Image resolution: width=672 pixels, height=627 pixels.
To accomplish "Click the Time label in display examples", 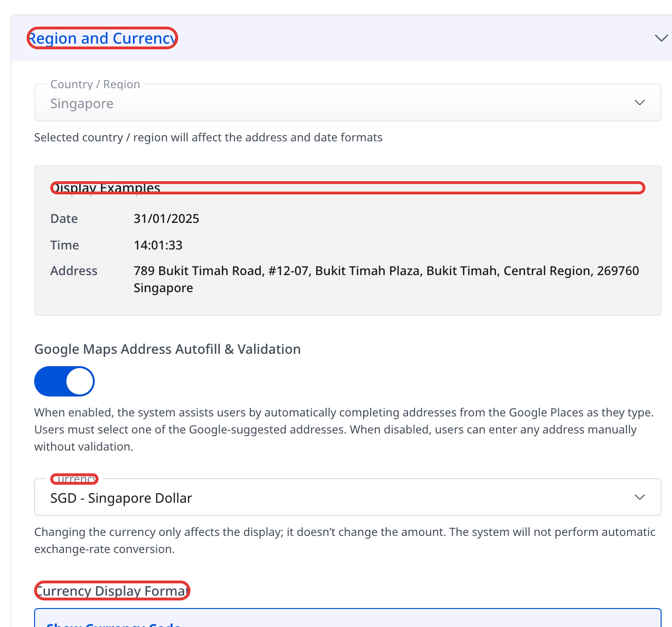I will pyautogui.click(x=64, y=245).
